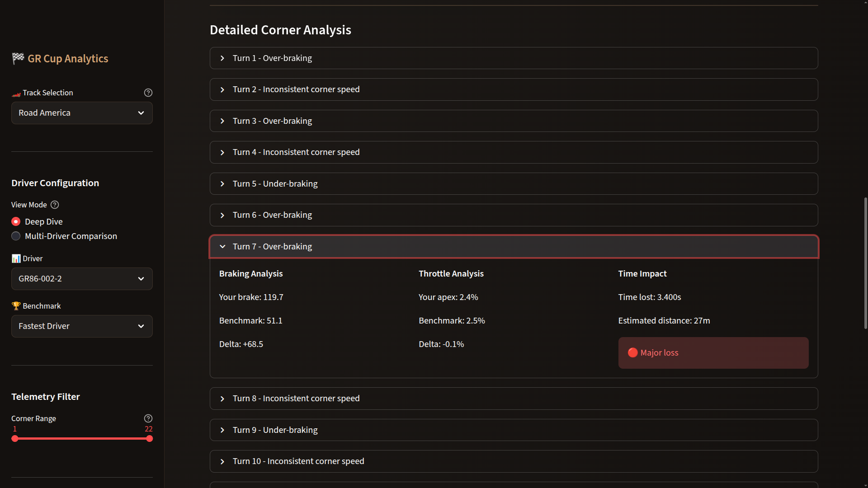Select Multi-Driver Comparison view mode
The height and width of the screenshot is (488, 868).
(x=16, y=236)
